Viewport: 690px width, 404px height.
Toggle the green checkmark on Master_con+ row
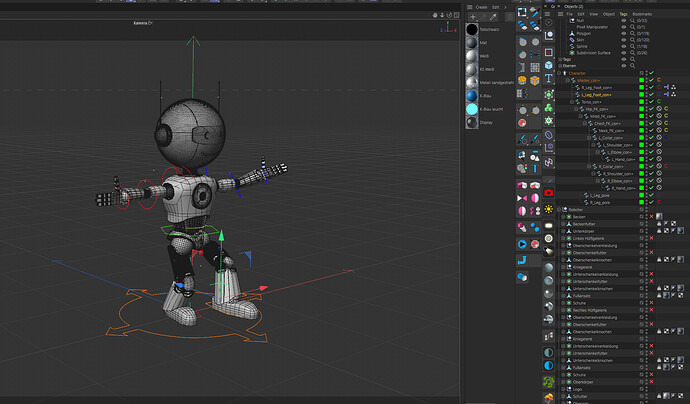(x=652, y=80)
